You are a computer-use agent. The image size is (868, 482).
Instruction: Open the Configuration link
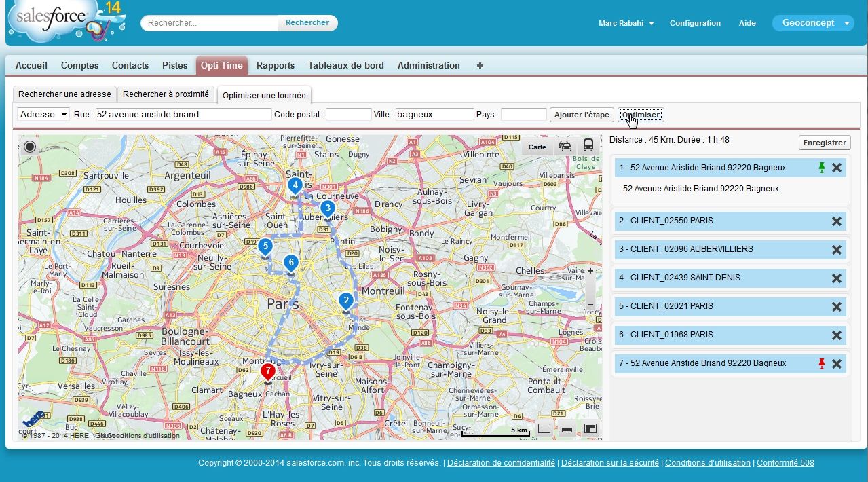tap(695, 23)
